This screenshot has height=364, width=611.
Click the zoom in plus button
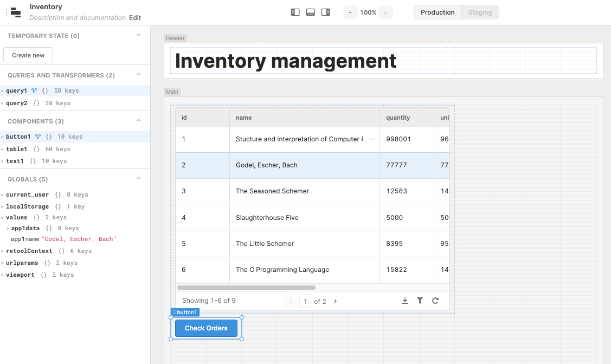(x=386, y=12)
